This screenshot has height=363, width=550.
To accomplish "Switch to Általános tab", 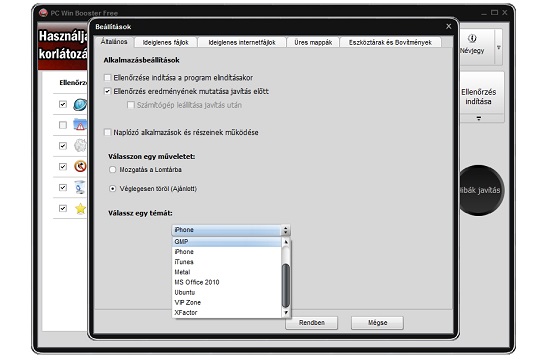I will click(114, 42).
